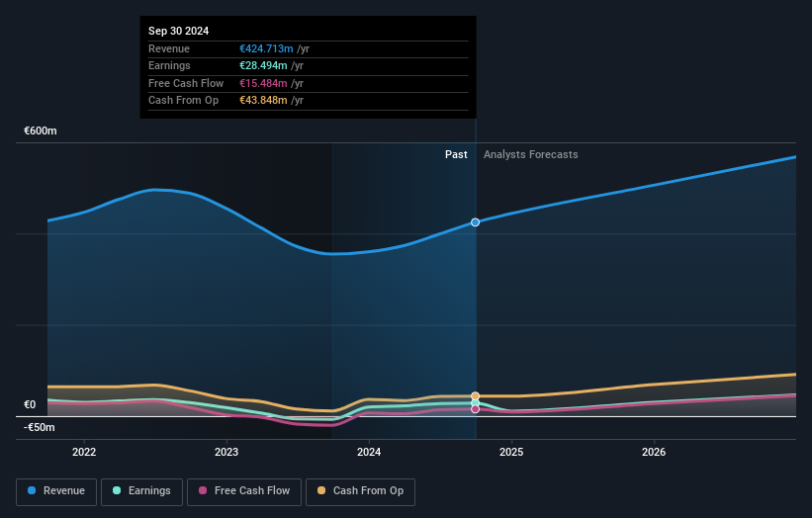Click the orange Cash From Op data point
The image size is (812, 518).
475,395
